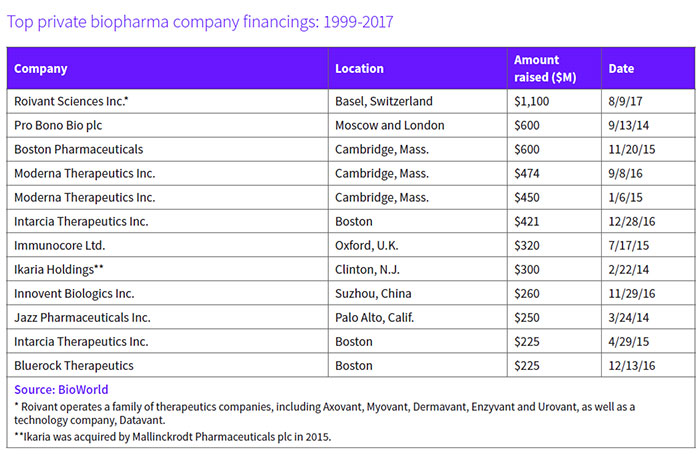The height and width of the screenshot is (454, 700).
Task: Click the $1,100 amount cell
Action: tap(531, 101)
